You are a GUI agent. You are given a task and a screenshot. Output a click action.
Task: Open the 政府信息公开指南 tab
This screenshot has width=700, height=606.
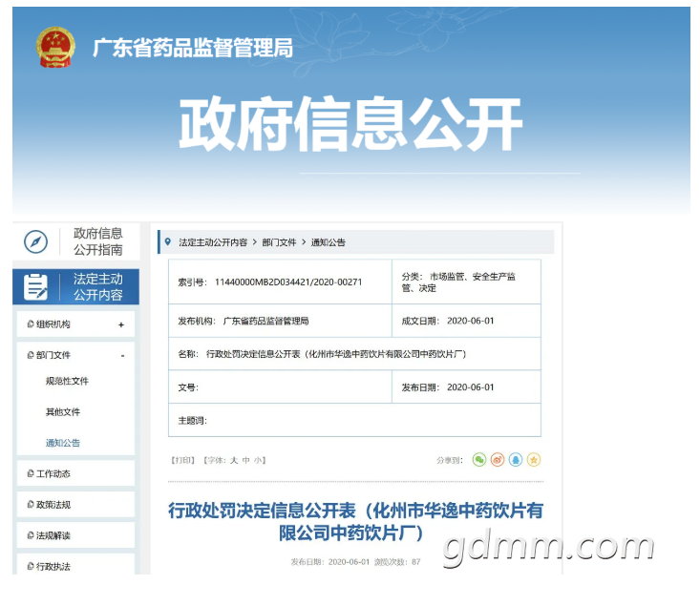[75, 241]
